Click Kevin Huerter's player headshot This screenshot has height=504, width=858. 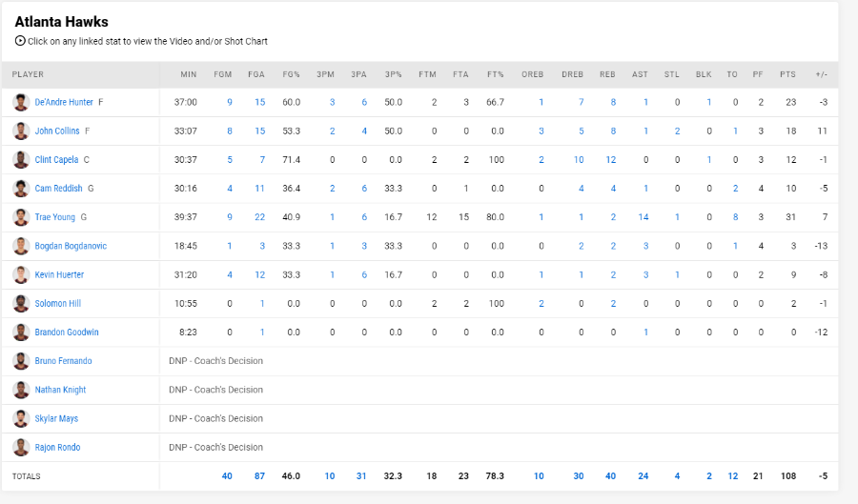[x=21, y=275]
